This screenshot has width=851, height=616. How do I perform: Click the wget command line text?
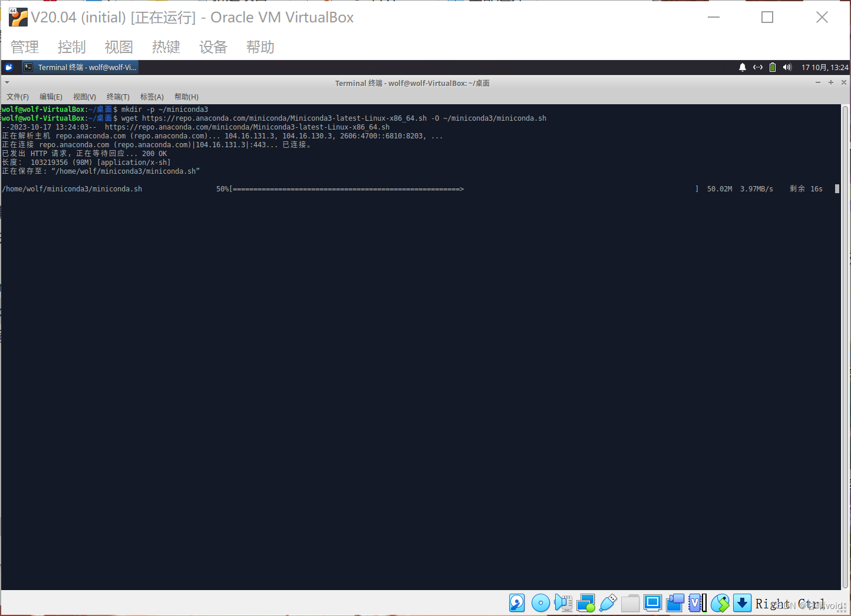[x=334, y=118]
